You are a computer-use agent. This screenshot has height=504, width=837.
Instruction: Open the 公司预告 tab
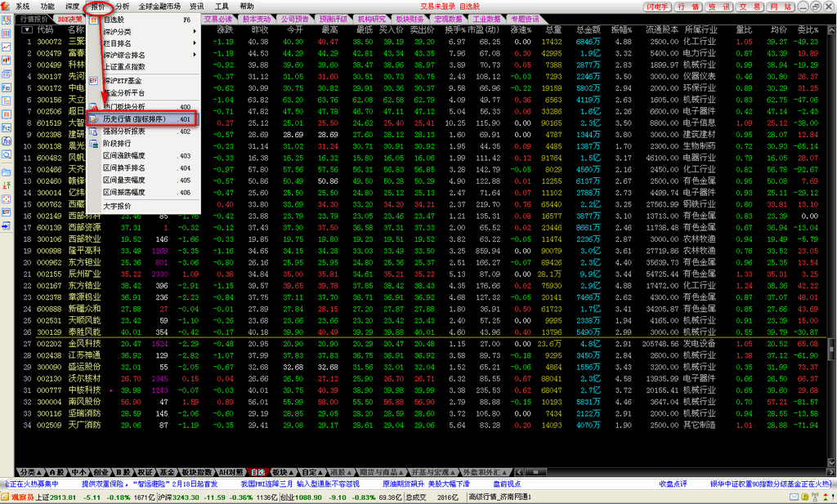point(294,20)
